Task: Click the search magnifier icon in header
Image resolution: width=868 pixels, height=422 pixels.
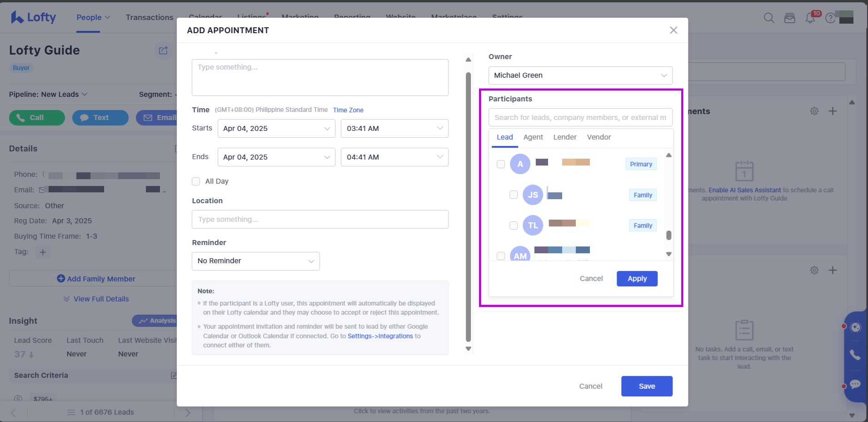Action: [769, 18]
